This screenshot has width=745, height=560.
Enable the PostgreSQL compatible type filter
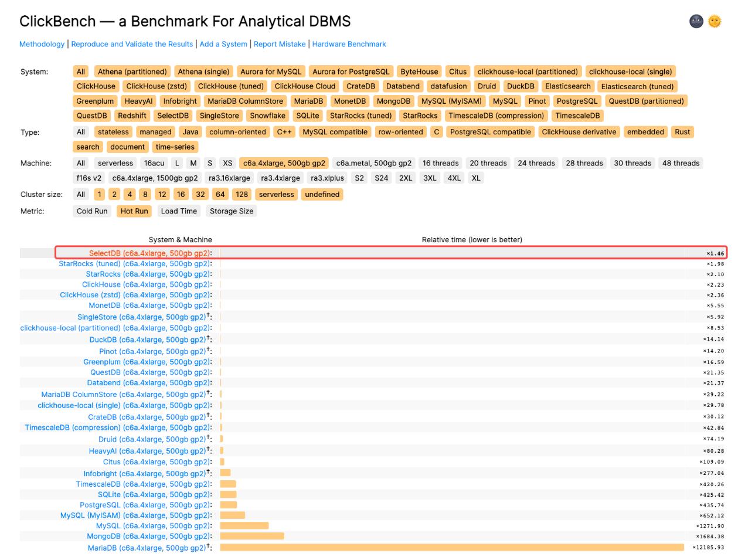(491, 132)
